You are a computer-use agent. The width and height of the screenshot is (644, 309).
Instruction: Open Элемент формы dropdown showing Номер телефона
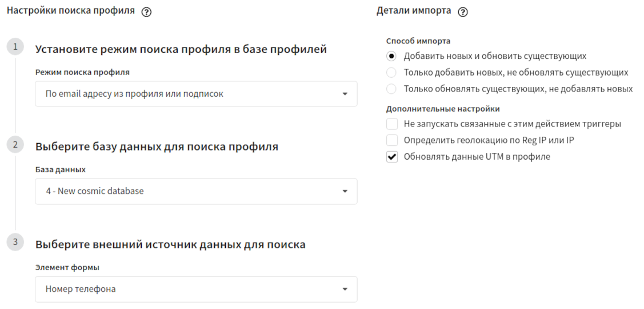[196, 289]
